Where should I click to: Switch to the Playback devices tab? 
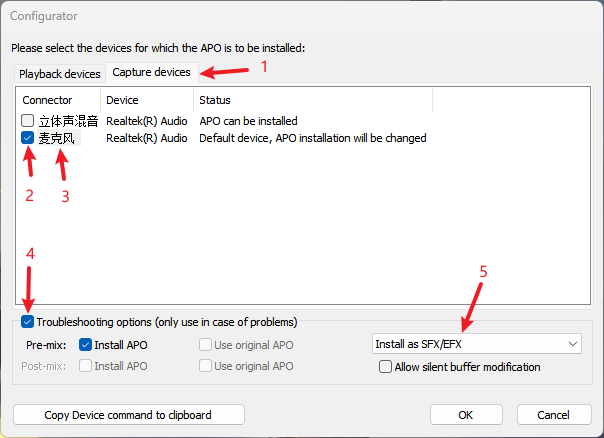coord(61,73)
